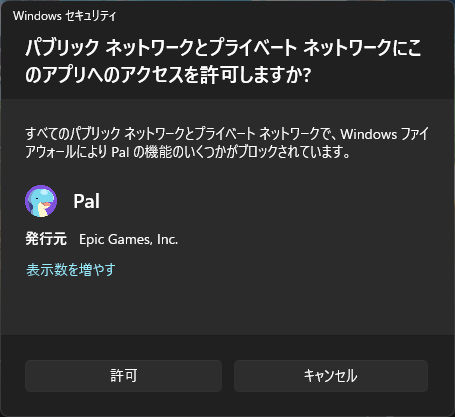Click the セキュリティ word in title bar
The image size is (455, 417).
point(91,16)
